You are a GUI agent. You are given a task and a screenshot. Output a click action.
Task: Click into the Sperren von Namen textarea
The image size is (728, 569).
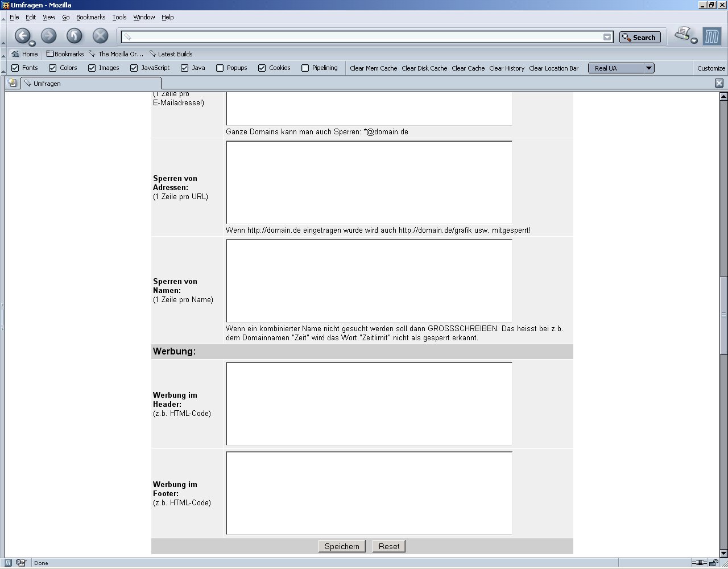(x=369, y=281)
